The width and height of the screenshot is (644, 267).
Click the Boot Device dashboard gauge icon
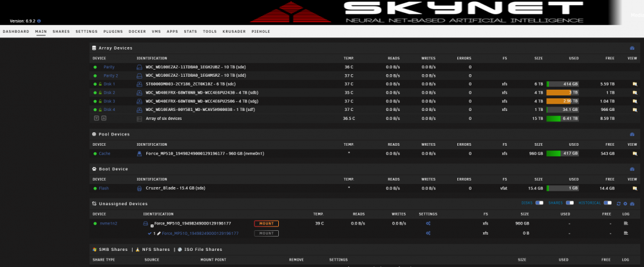(632, 169)
